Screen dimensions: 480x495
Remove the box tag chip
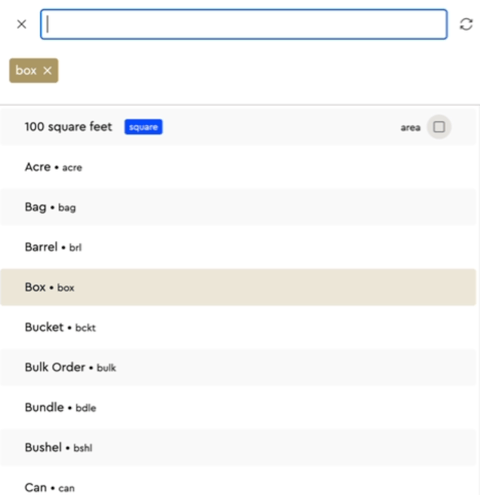pos(47,70)
